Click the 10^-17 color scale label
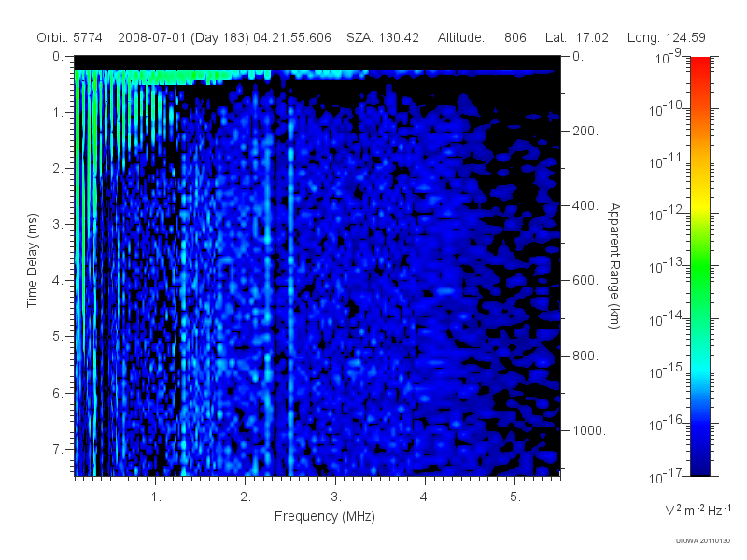 [665, 476]
